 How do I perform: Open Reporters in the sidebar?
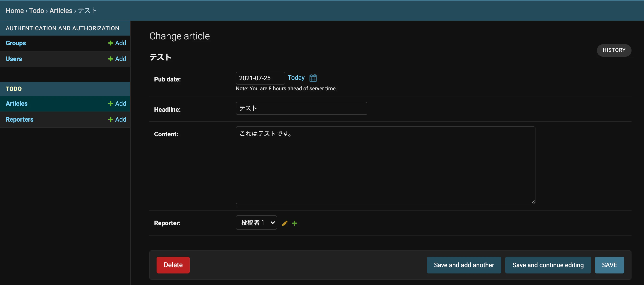tap(19, 119)
